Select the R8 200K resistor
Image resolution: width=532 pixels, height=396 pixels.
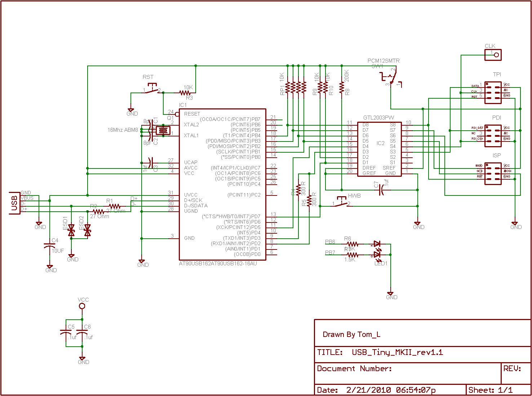click(342, 87)
